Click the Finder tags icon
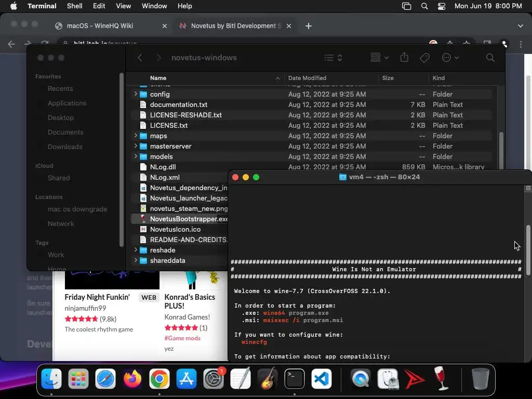Viewport: 532px width, 399px height. tap(424, 58)
